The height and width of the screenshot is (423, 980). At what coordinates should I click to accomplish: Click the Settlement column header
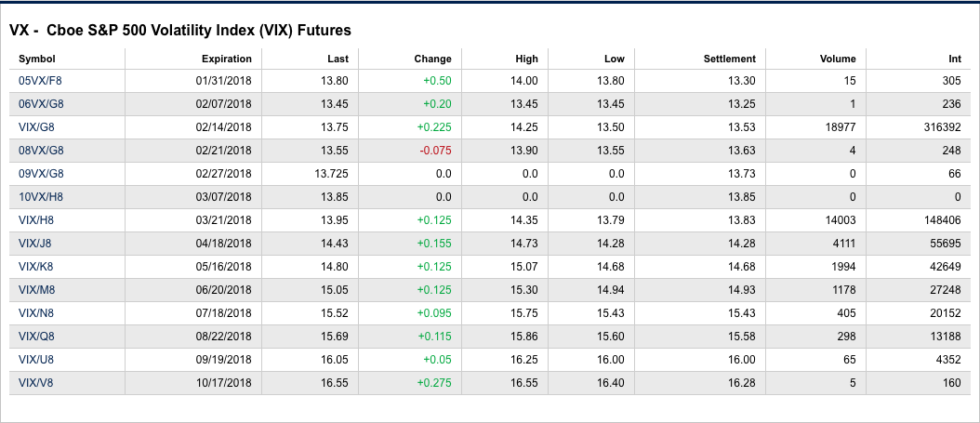click(x=730, y=59)
